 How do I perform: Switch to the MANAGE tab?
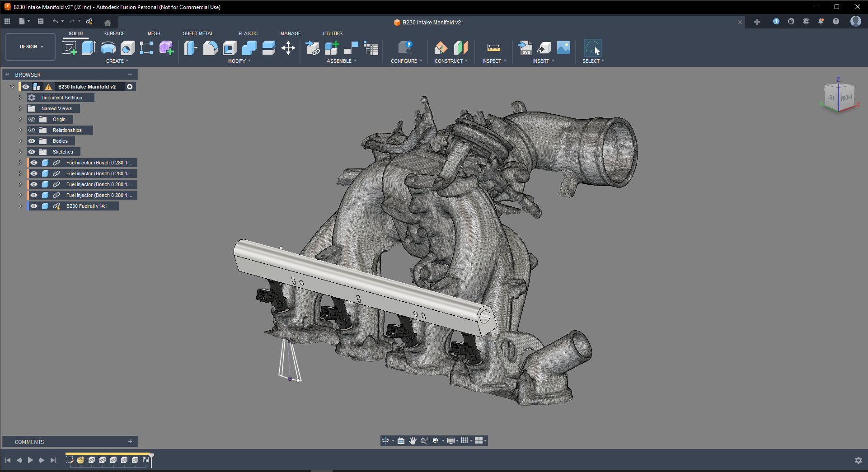pyautogui.click(x=291, y=33)
